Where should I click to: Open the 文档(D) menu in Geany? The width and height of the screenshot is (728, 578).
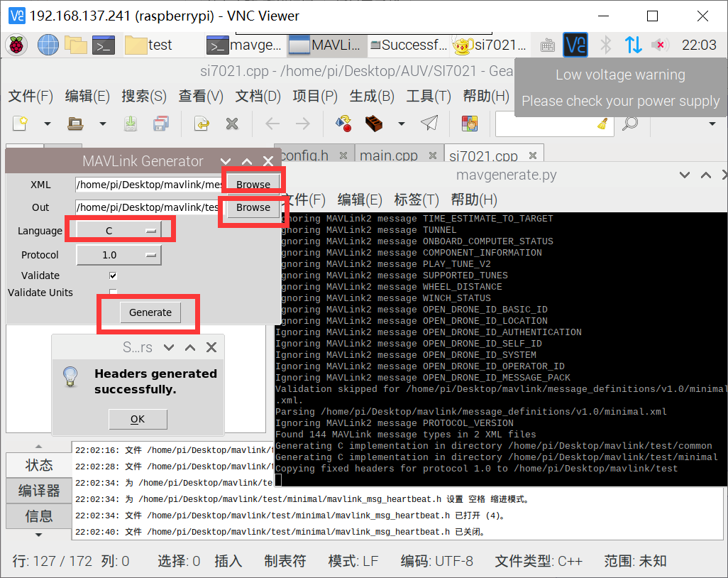tap(258, 96)
